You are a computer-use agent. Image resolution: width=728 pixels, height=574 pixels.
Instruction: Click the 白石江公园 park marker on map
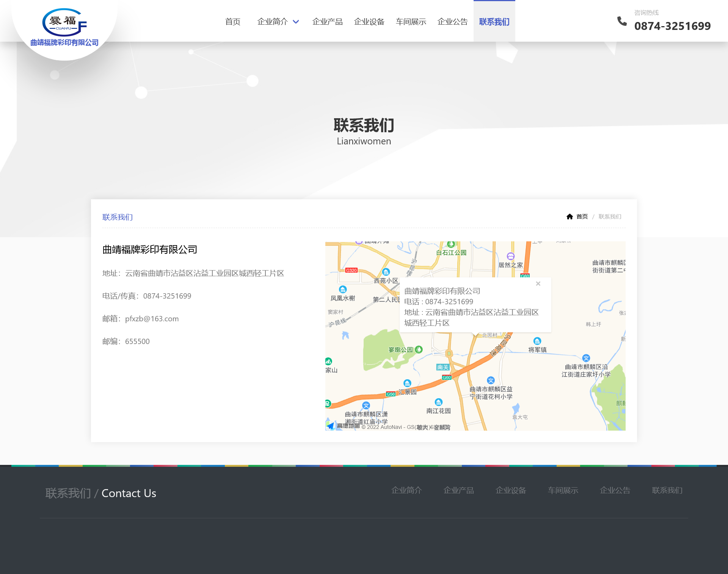[x=451, y=245]
